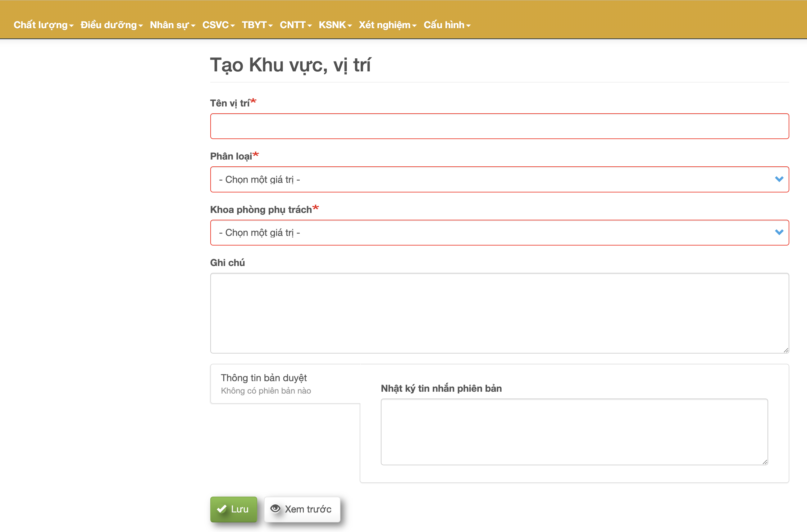Click the Nhật ký tin nhắn textarea
Image resolution: width=807 pixels, height=532 pixels.
coord(574,431)
